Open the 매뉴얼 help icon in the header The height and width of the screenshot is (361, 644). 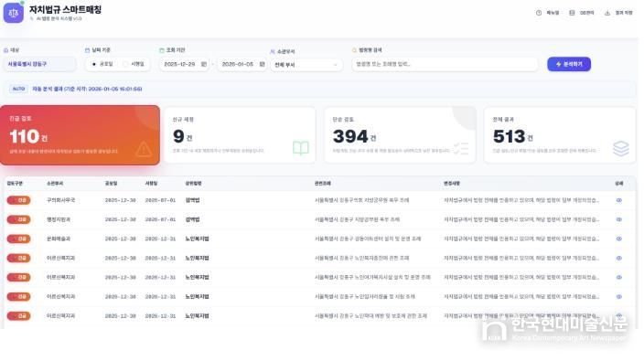click(x=539, y=13)
